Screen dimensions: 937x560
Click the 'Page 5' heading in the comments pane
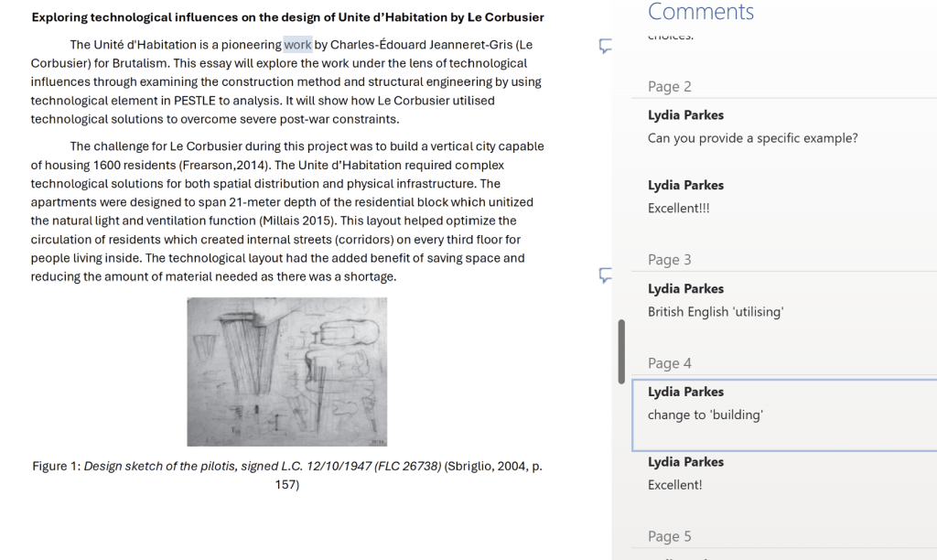pos(669,537)
